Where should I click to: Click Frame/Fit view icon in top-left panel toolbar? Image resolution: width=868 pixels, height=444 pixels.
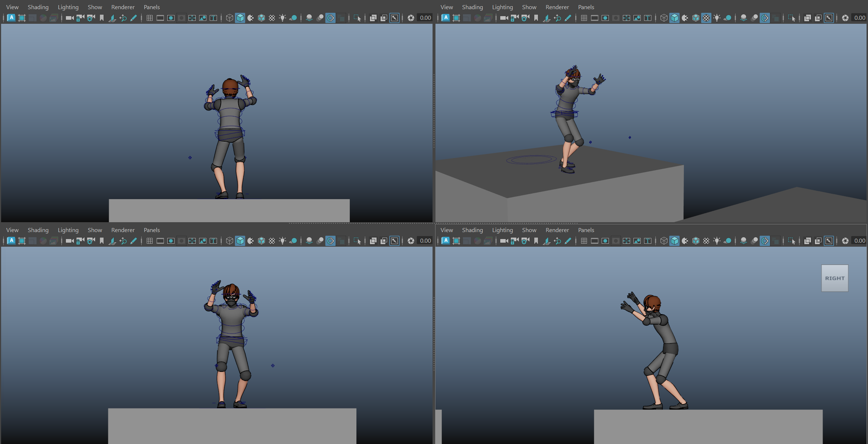(x=22, y=18)
